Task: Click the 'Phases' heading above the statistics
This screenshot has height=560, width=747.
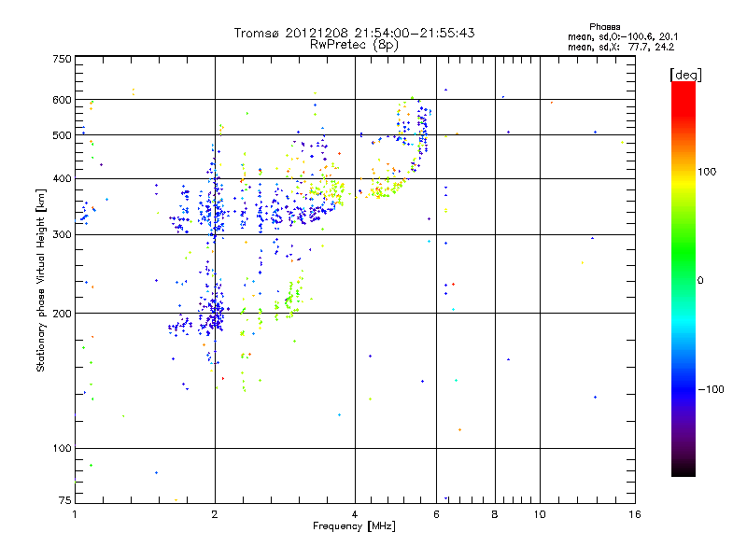Action: pyautogui.click(x=604, y=27)
